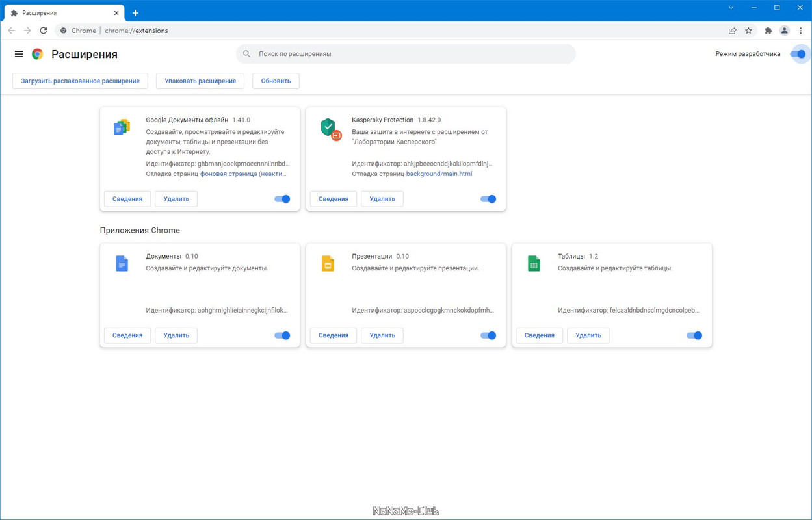The width and height of the screenshot is (812, 520).
Task: Click Режим разработчика label
Action: point(748,54)
